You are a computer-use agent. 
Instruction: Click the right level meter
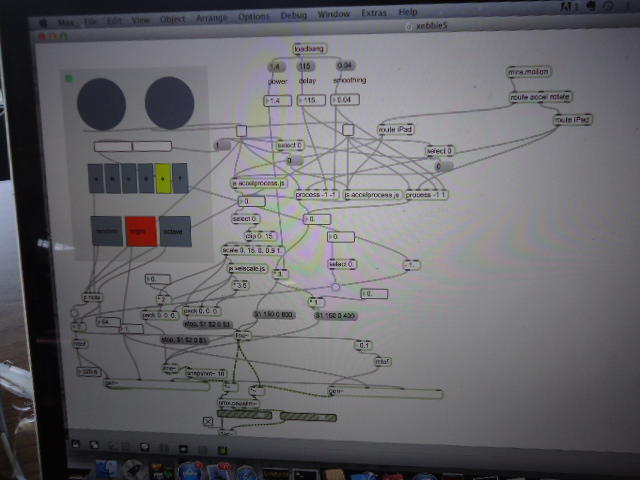[308, 417]
